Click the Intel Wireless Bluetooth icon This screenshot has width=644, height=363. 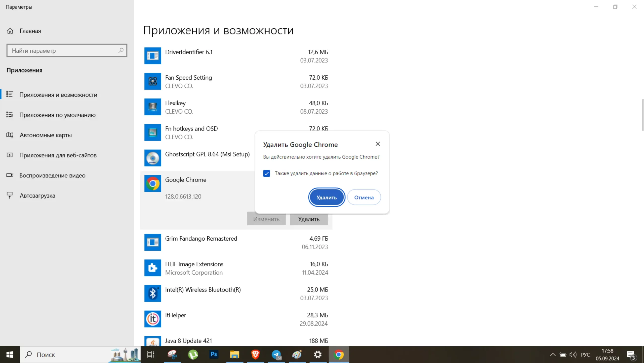point(152,293)
